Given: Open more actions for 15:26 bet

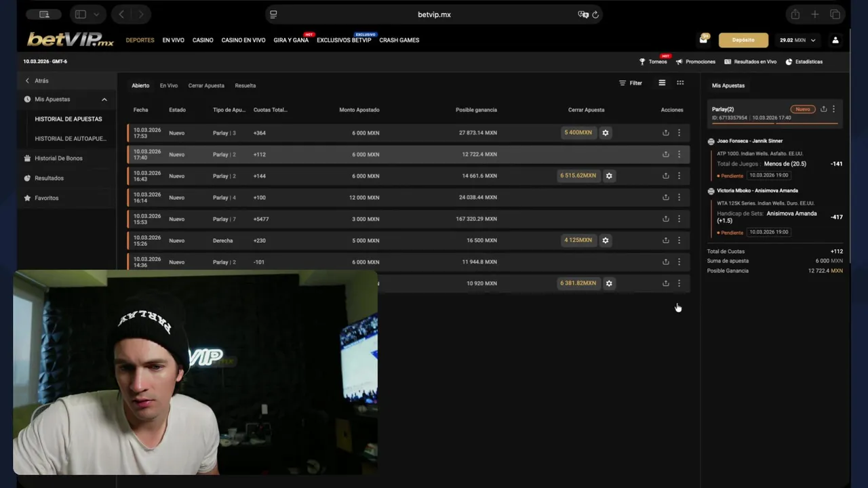Looking at the screenshot, I should [679, 240].
